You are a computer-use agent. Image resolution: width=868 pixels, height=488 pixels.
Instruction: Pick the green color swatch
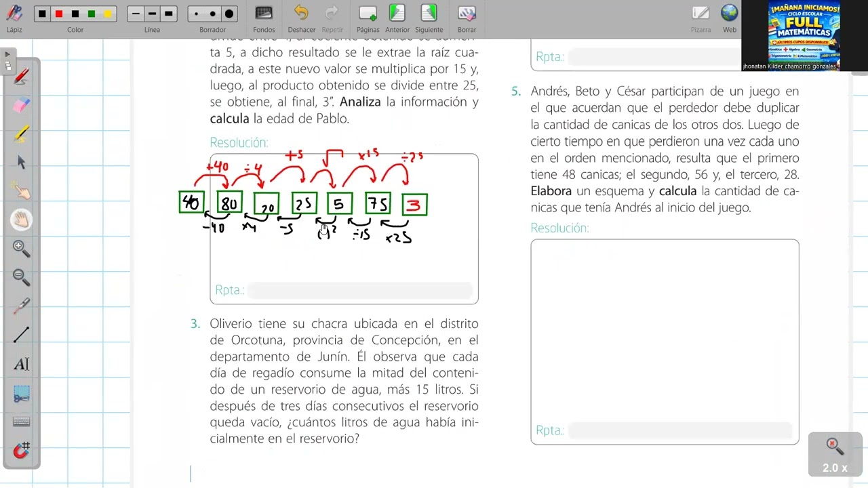92,14
